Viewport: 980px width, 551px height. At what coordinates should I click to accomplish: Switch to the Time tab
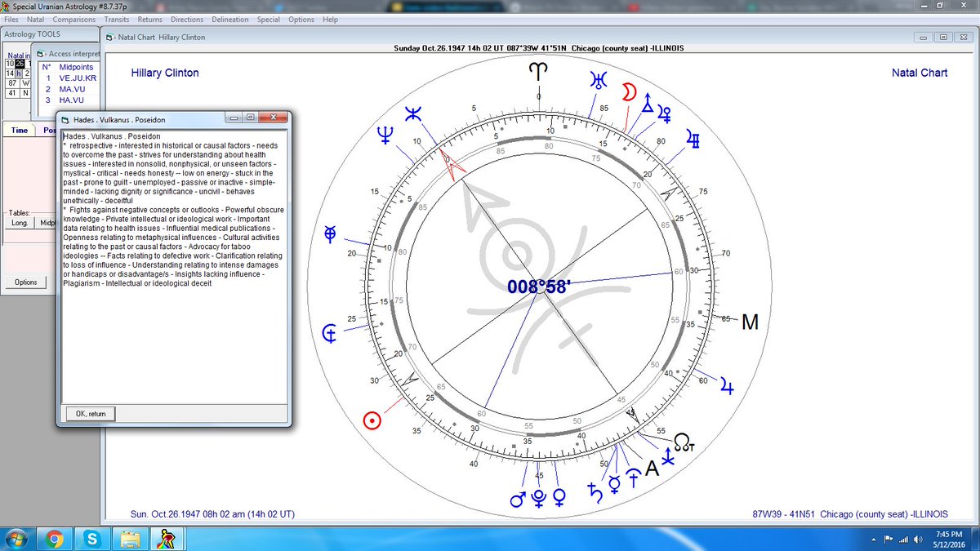20,131
